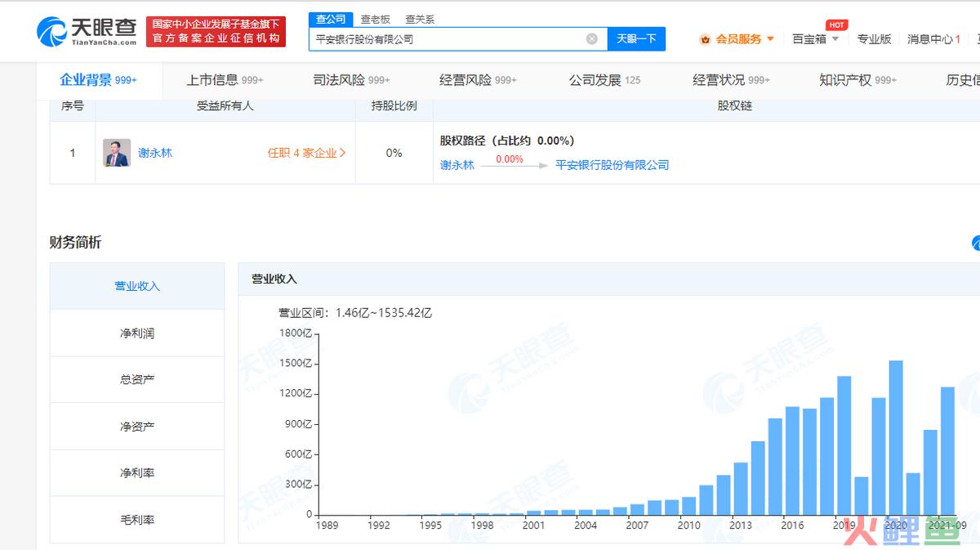The height and width of the screenshot is (550, 980).
Task: Click the HOT badge above 百宝箱
Action: tap(836, 25)
